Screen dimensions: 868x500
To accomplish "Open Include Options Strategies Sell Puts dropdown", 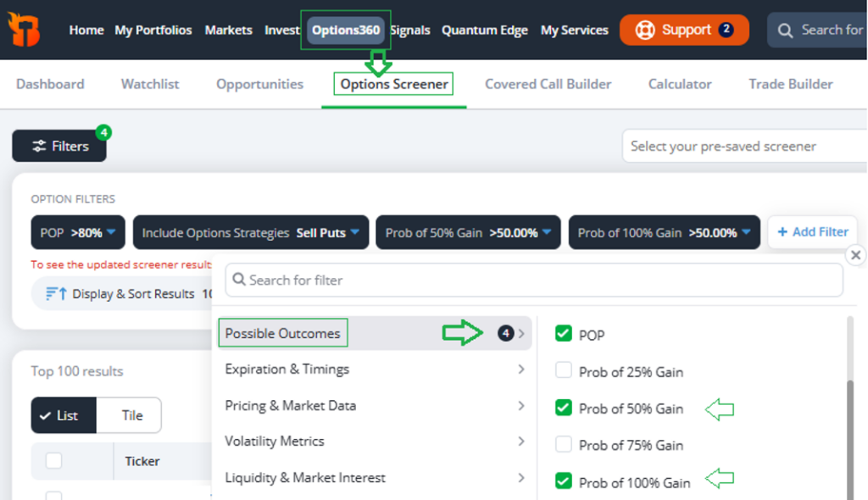I will 251,232.
